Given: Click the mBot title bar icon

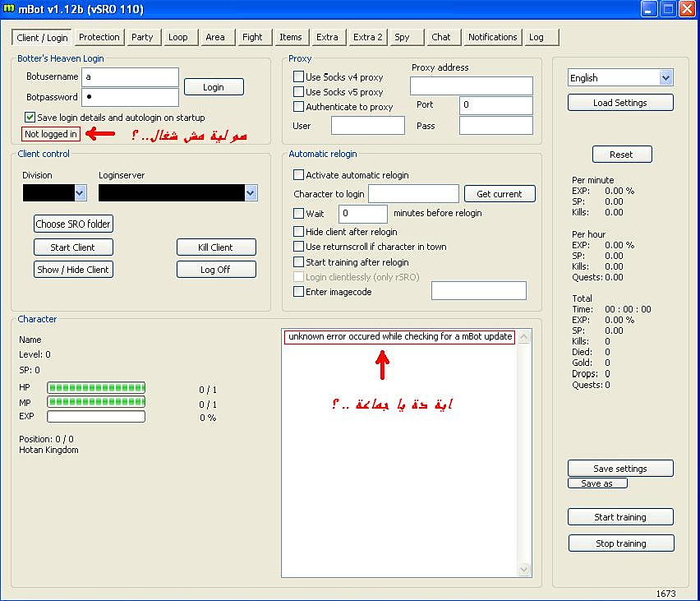Looking at the screenshot, I should point(8,9).
